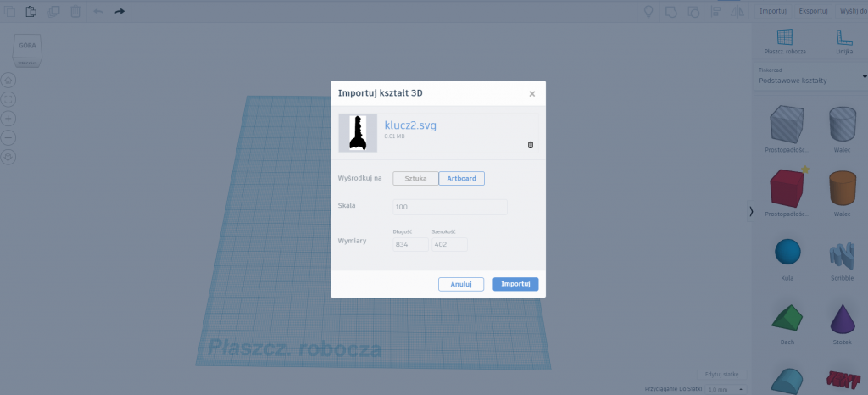868x395 pixels.
Task: Click the klucz2.svg file name
Action: coord(410,125)
